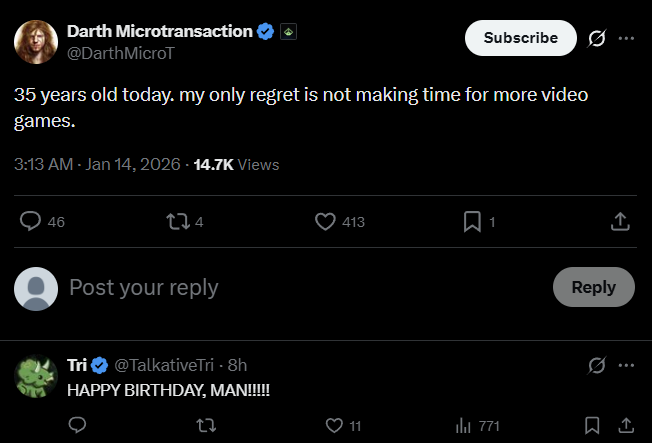Bookmark Tri's reply
The image size is (652, 443).
593,426
